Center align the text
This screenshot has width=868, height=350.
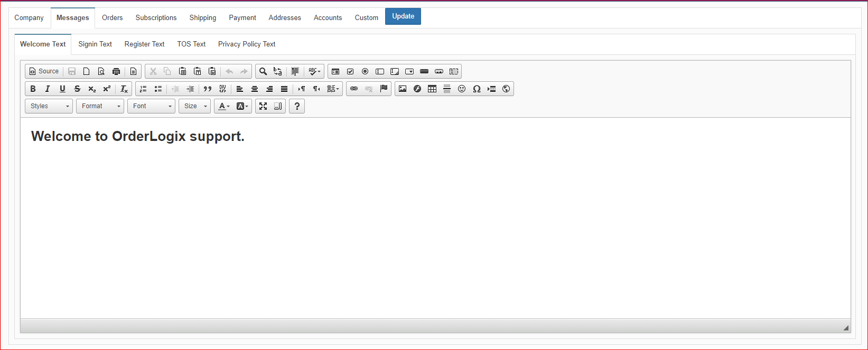coord(255,89)
